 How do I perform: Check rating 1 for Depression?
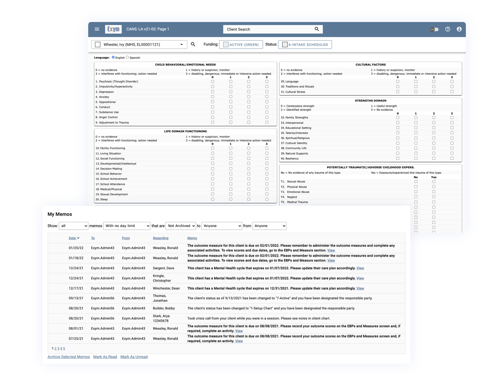click(231, 92)
